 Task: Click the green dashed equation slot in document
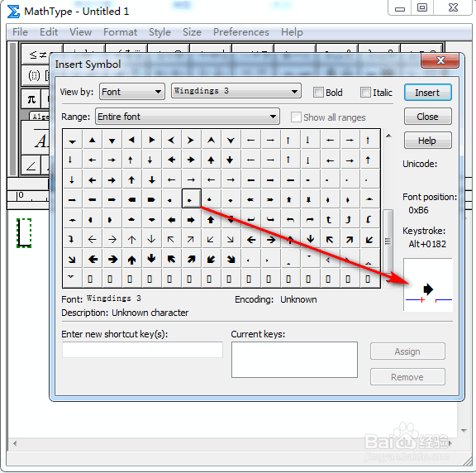[x=24, y=233]
